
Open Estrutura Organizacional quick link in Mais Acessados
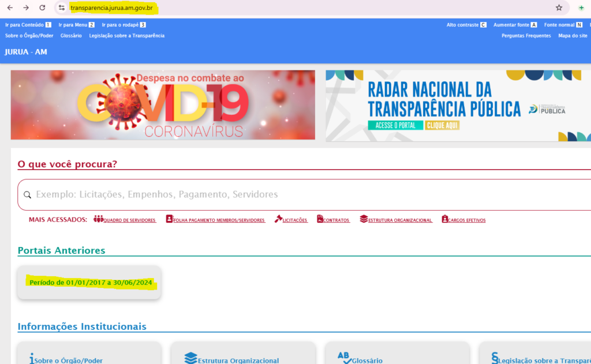pyautogui.click(x=400, y=220)
